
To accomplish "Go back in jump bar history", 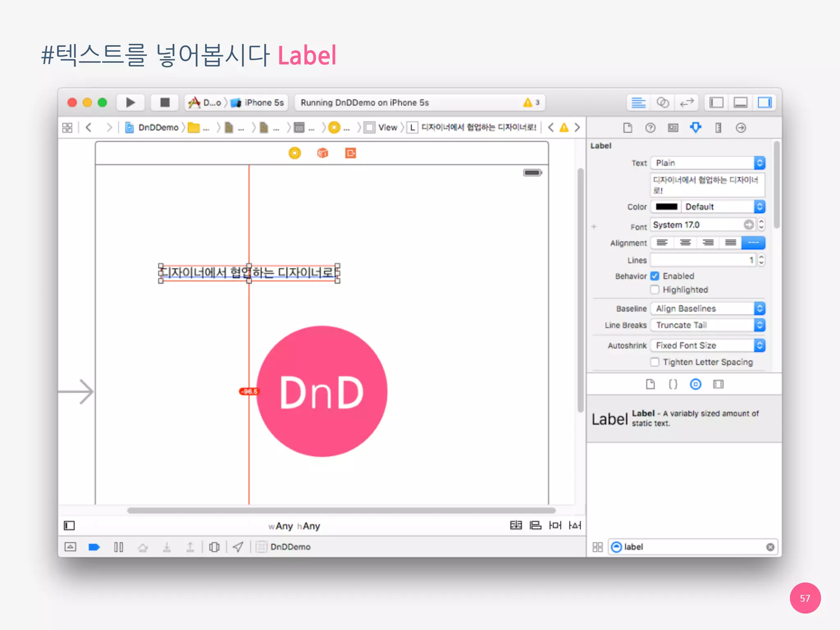I will pos(89,128).
